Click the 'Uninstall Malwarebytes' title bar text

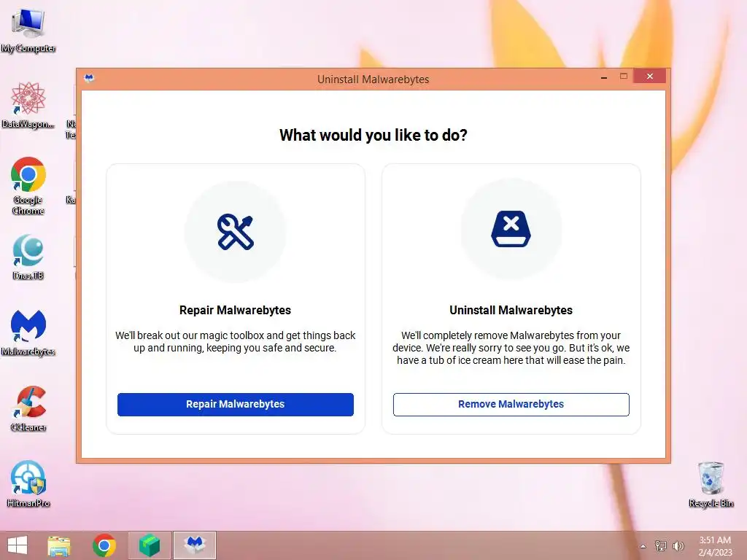373,79
